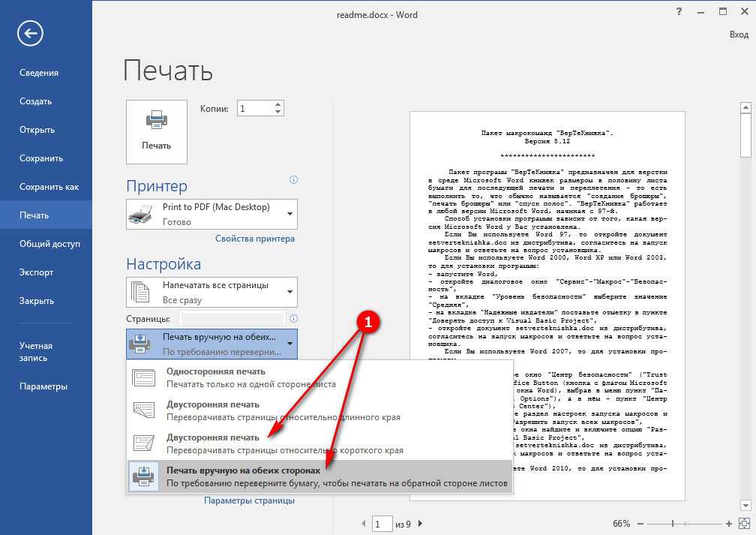
Task: Click the preview vertical scrollbar thumb
Action: [x=745, y=136]
